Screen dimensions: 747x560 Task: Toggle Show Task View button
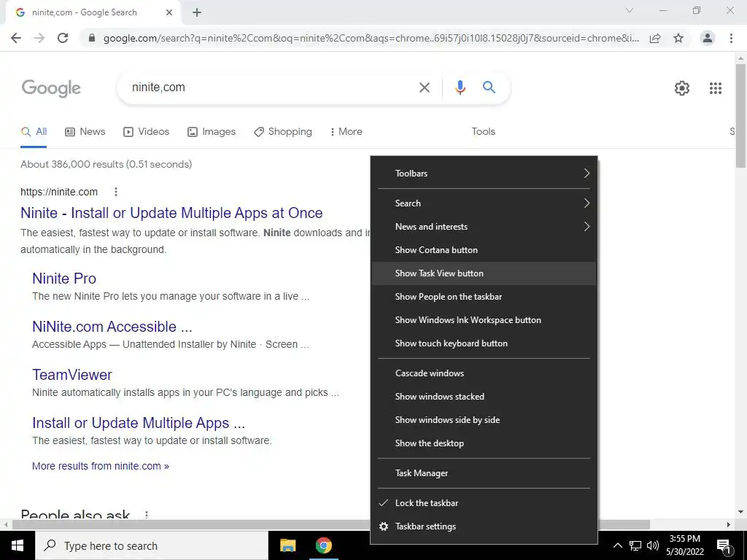pos(484,273)
